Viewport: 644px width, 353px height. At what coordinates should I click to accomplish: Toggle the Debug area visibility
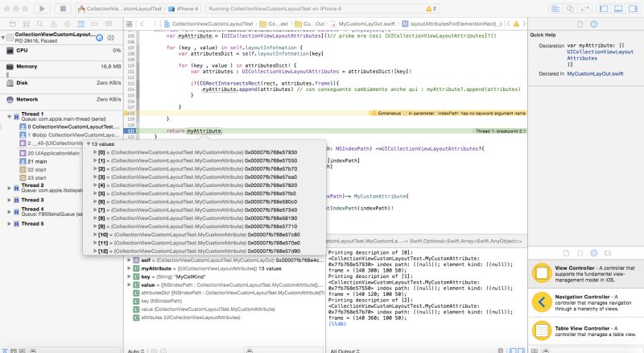pyautogui.click(x=618, y=8)
